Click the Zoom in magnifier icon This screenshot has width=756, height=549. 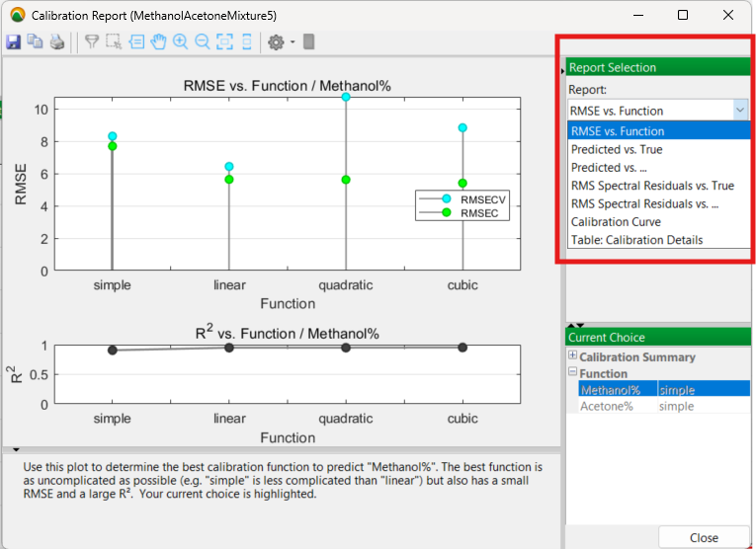point(180,41)
